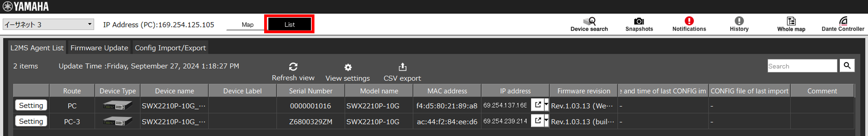Expand the network adapter dropdown
Image resolution: width=868 pixels, height=136 pixels.
coord(89,24)
